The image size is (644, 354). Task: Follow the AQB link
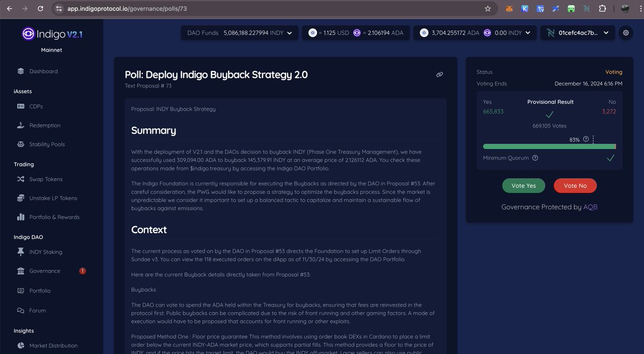[590, 207]
